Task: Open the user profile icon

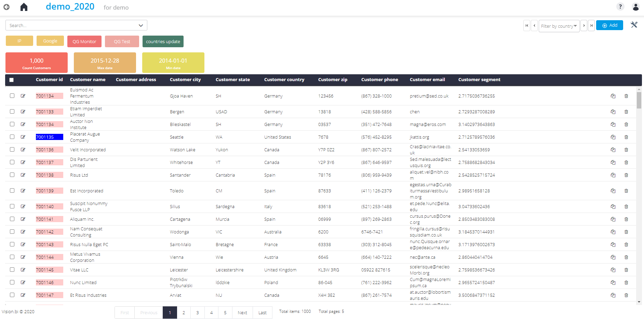Action: (x=636, y=7)
